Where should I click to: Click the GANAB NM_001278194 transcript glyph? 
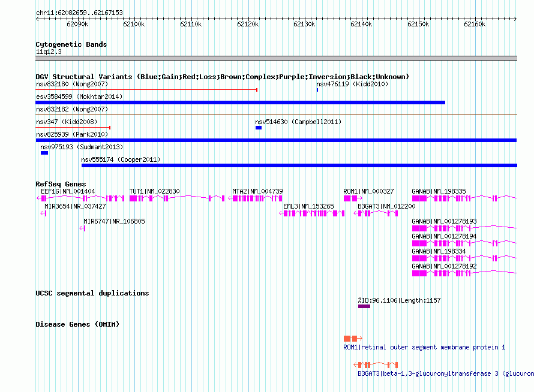[464, 243]
